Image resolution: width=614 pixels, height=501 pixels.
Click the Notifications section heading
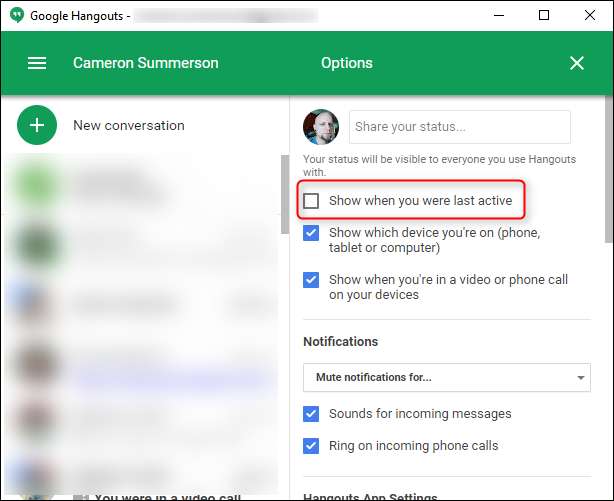[341, 342]
